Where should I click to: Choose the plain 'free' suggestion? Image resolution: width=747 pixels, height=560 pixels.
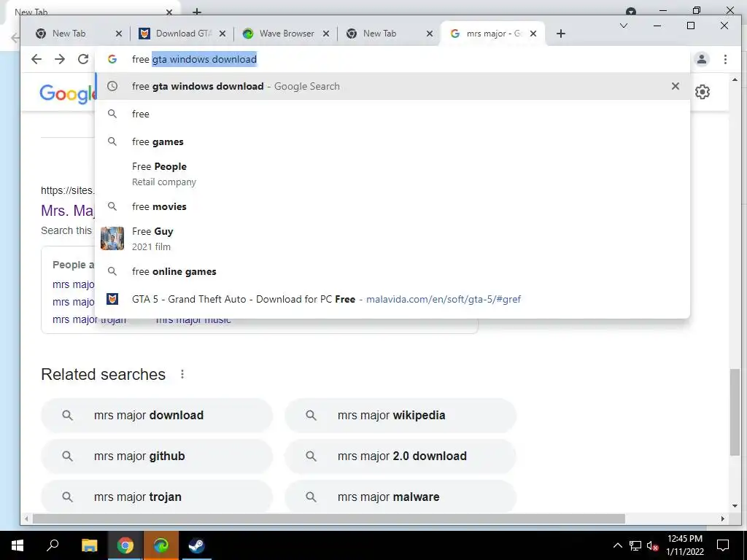[x=392, y=114]
